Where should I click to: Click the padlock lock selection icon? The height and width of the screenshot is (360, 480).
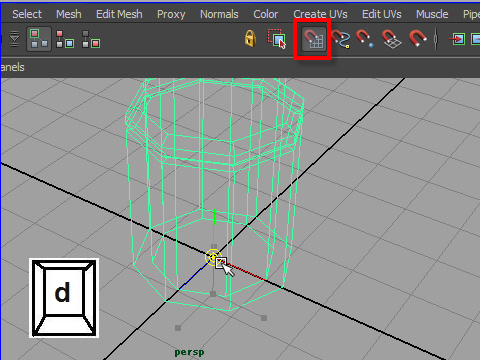pos(250,38)
